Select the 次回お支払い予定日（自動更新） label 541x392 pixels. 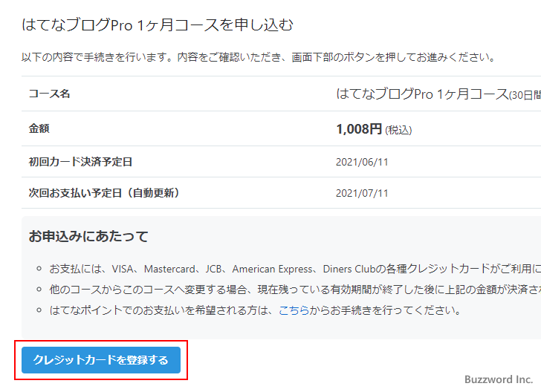(x=104, y=193)
